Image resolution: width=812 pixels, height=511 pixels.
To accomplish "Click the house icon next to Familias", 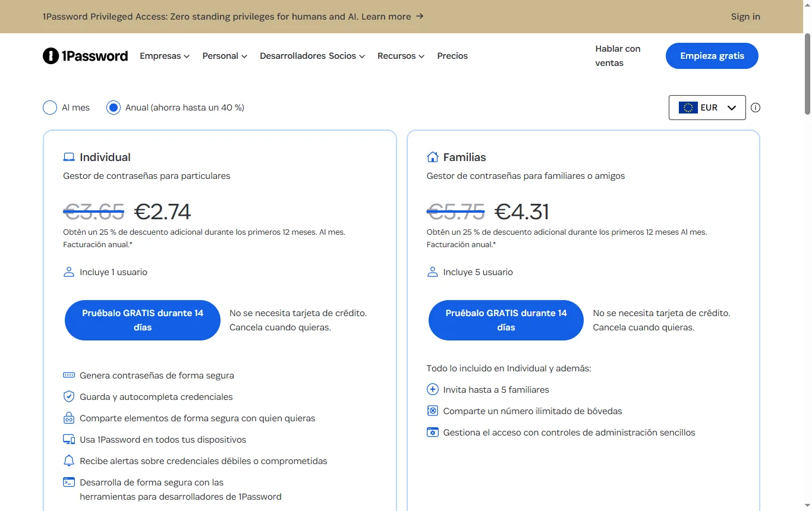I will click(432, 157).
